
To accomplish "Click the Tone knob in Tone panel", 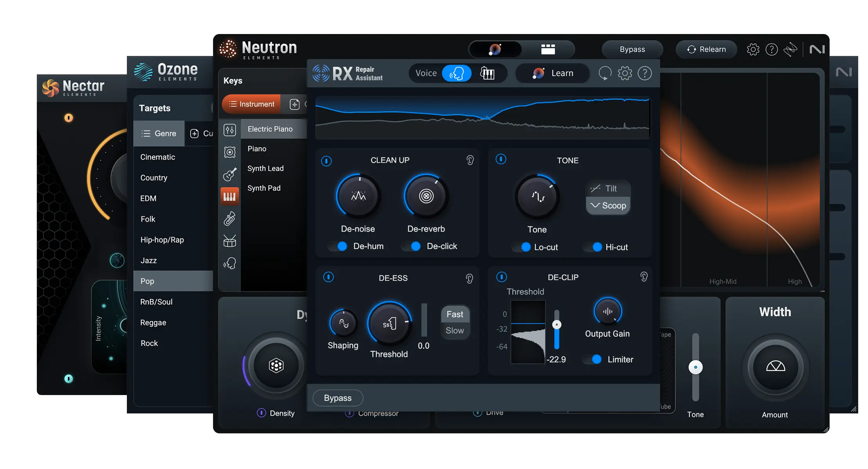I will [537, 196].
